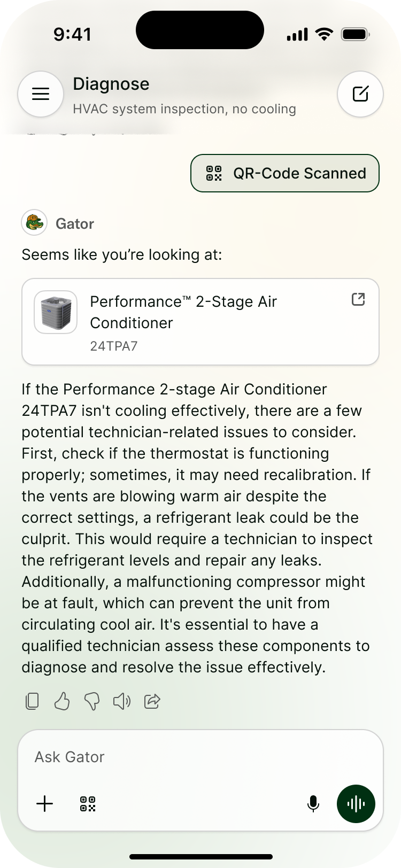Read the response aloud with speaker icon
Viewport: 401px width, 868px height.
pyautogui.click(x=122, y=701)
